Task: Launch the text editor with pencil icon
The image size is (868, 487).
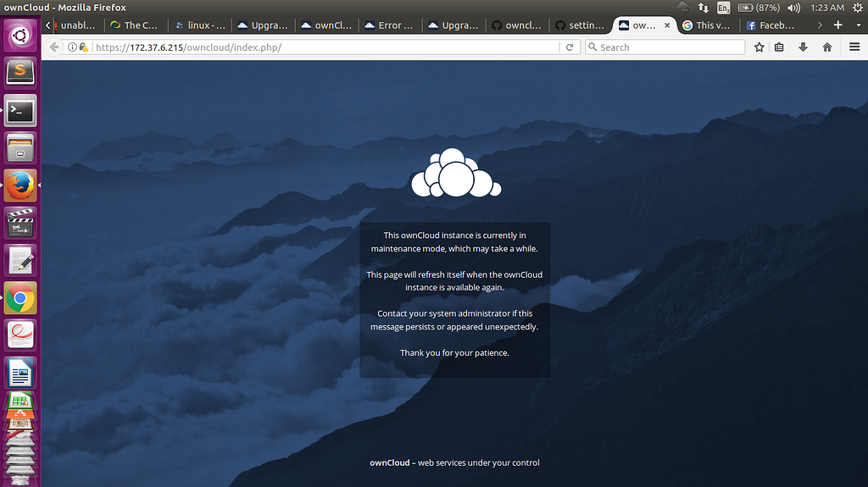Action: [20, 260]
